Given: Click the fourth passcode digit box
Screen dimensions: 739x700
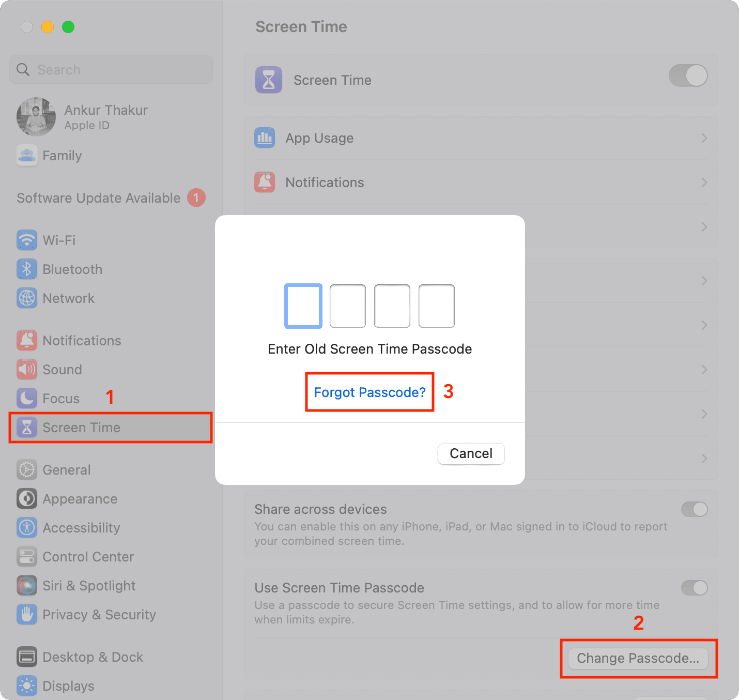Looking at the screenshot, I should click(x=437, y=306).
